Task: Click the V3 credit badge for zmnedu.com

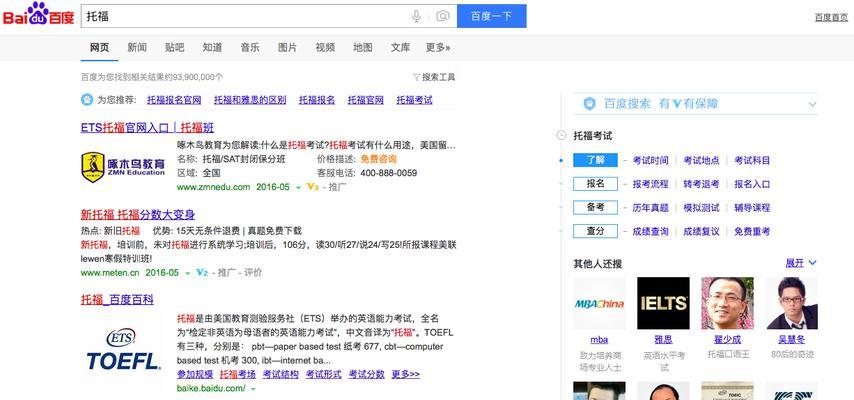Action: (x=313, y=187)
